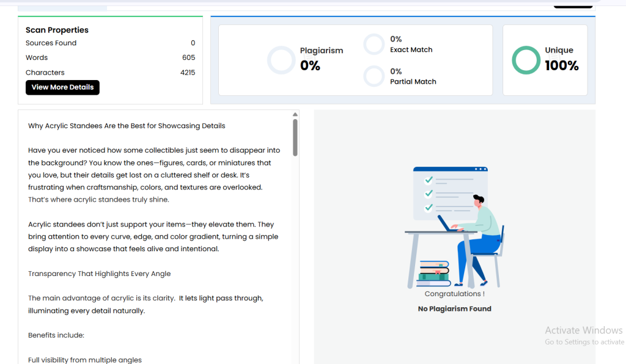626x364 pixels.
Task: Click the Exact Match circular indicator
Action: [x=374, y=45]
